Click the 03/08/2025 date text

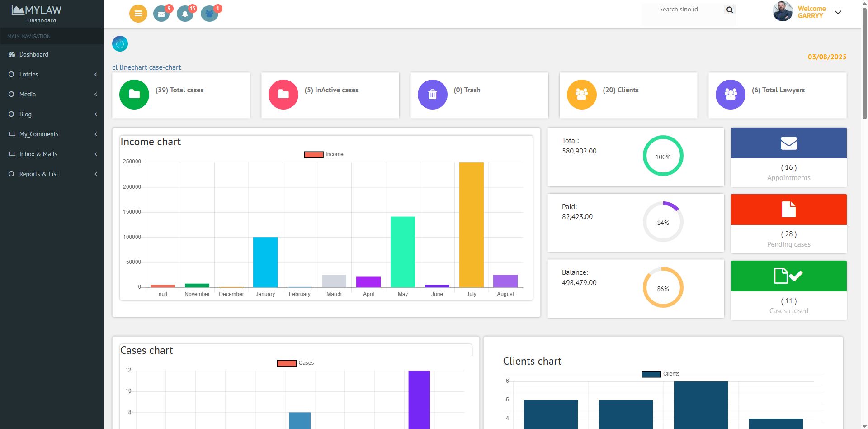click(x=827, y=57)
